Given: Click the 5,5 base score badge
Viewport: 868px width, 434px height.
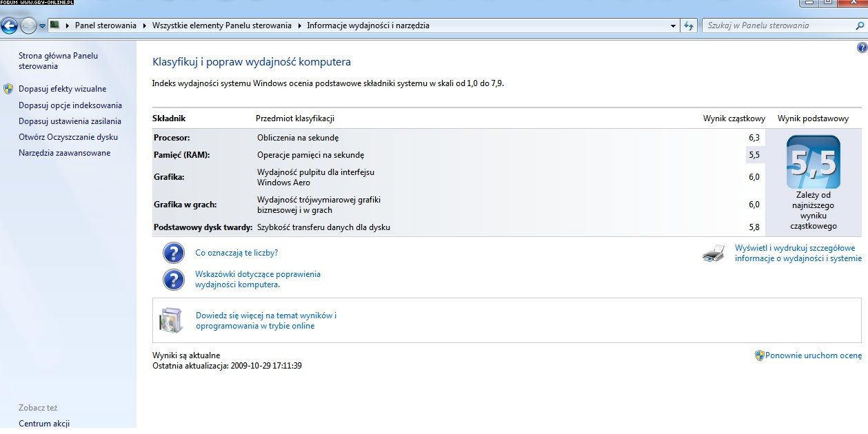Looking at the screenshot, I should click(813, 163).
